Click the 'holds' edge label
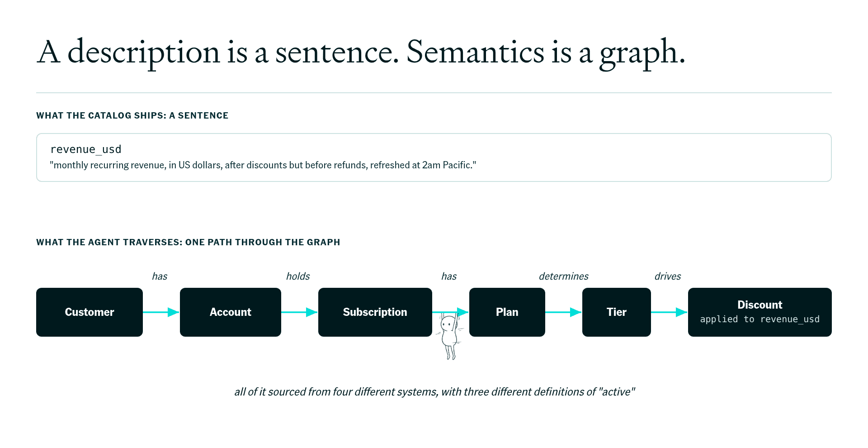Image resolution: width=868 pixels, height=448 pixels. [x=298, y=276]
